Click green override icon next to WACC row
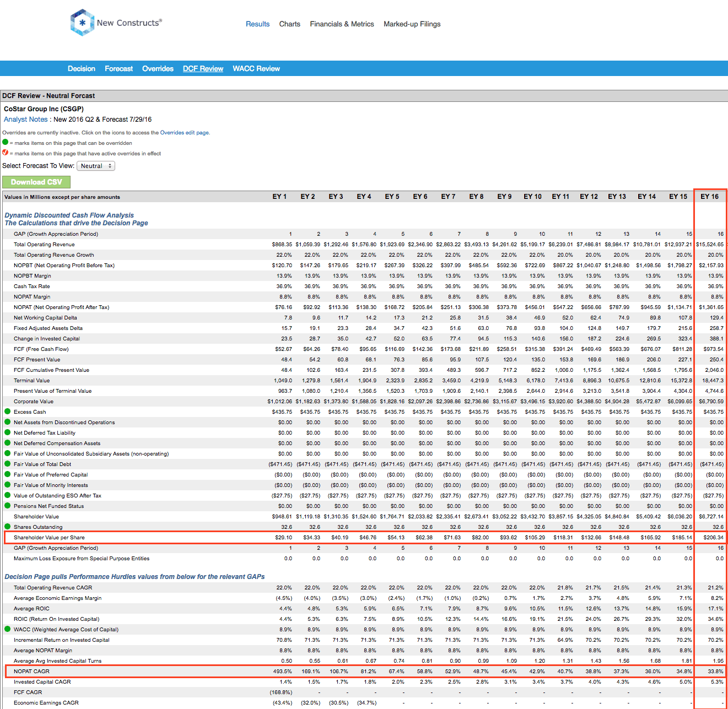 (8, 629)
